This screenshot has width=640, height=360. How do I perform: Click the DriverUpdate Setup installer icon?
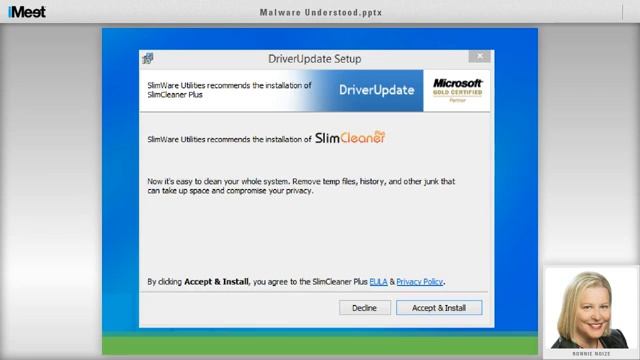tap(148, 59)
